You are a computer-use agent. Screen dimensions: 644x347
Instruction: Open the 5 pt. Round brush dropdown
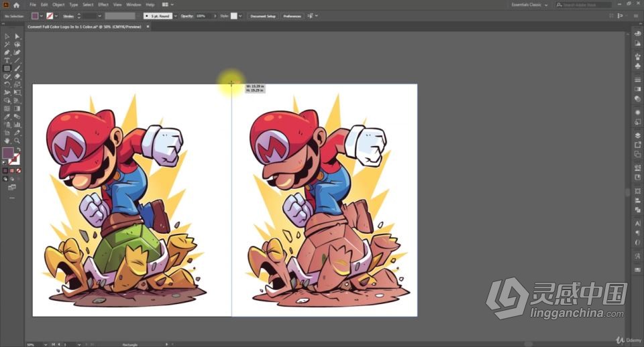pyautogui.click(x=176, y=16)
